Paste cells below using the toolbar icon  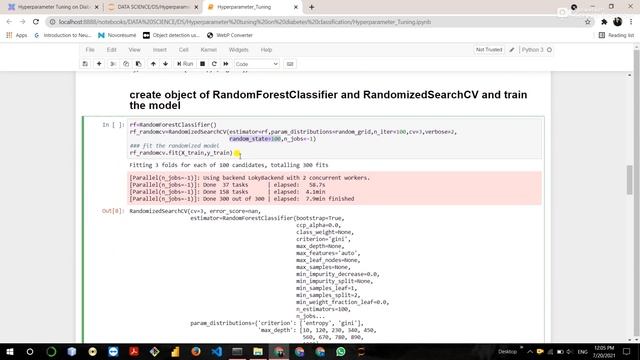click(138, 64)
